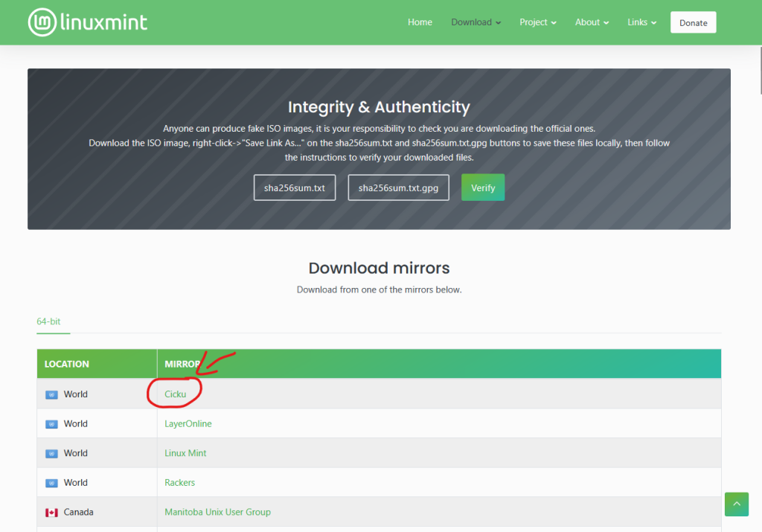The image size is (762, 532).
Task: Open the Download dropdown menu
Action: pos(476,22)
